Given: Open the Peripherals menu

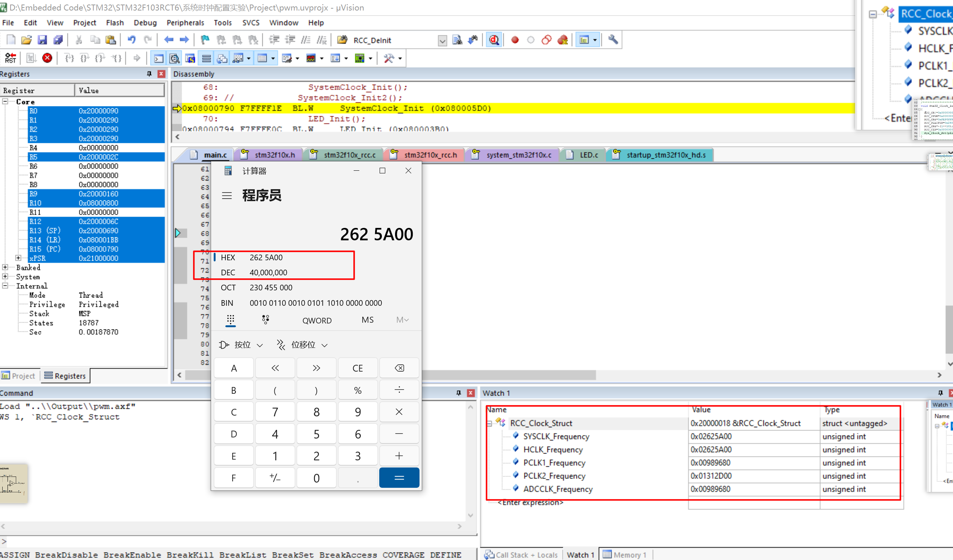Looking at the screenshot, I should [x=185, y=23].
